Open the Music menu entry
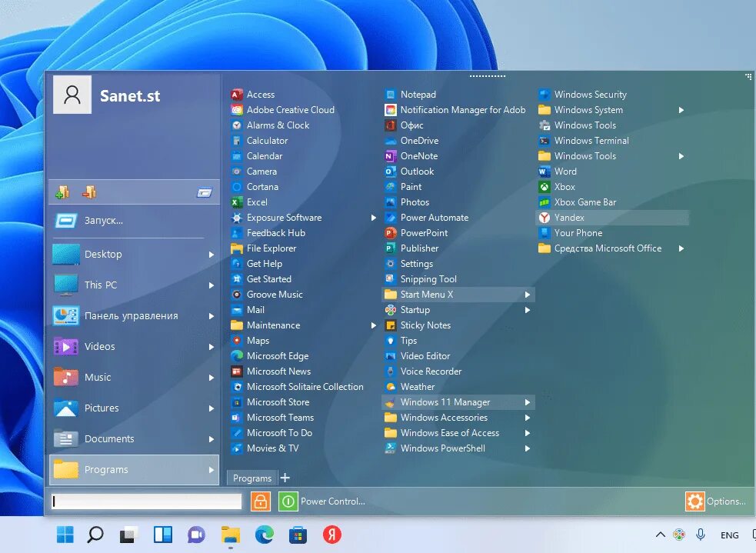Viewport: 756px width, 553px height. [134, 378]
